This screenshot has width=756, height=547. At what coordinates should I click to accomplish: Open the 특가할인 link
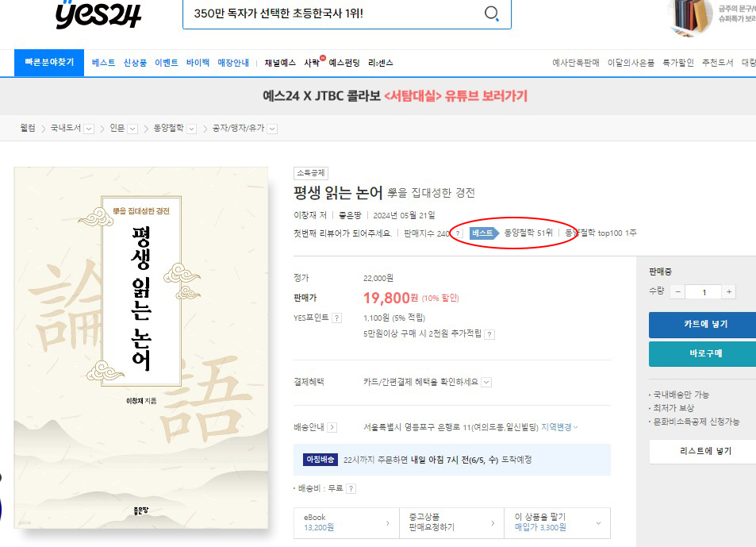tap(678, 63)
